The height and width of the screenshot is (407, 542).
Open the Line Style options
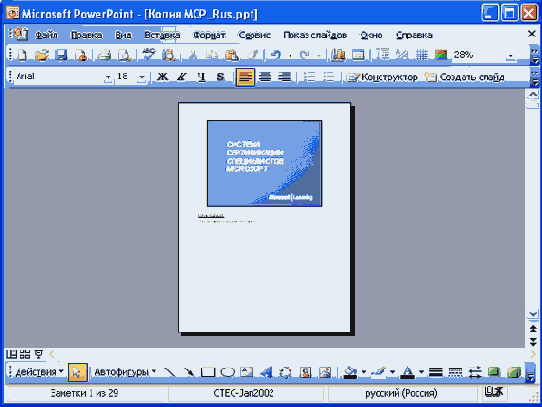436,372
